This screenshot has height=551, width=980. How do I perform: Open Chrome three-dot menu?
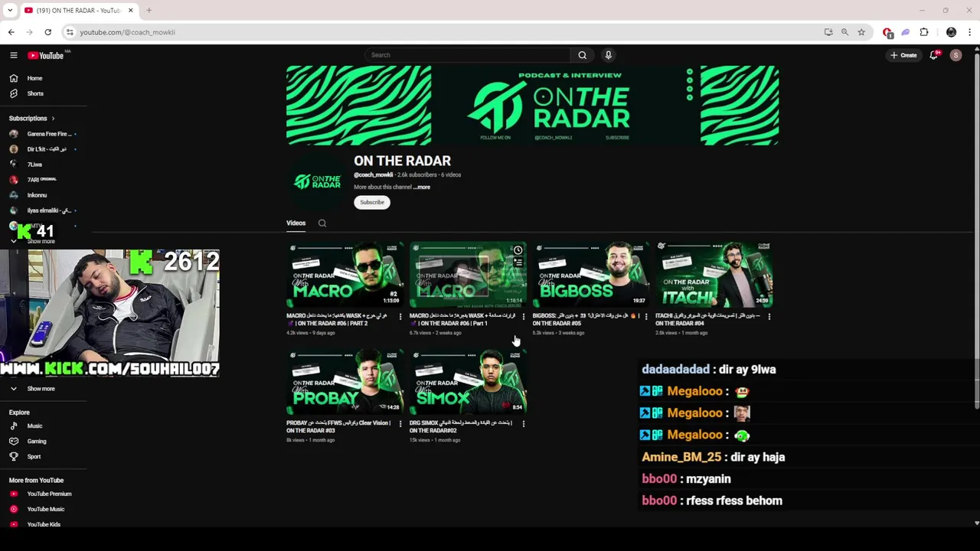click(x=969, y=32)
